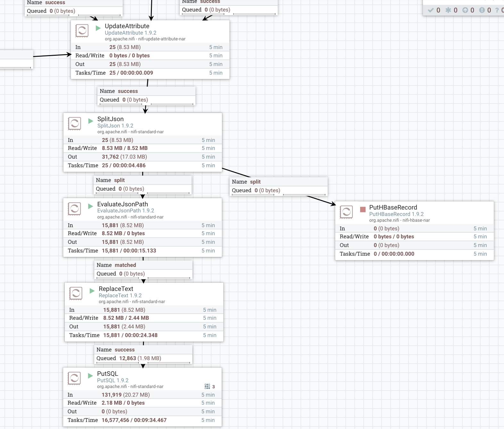Click the PutSQL processor icon

74,378
